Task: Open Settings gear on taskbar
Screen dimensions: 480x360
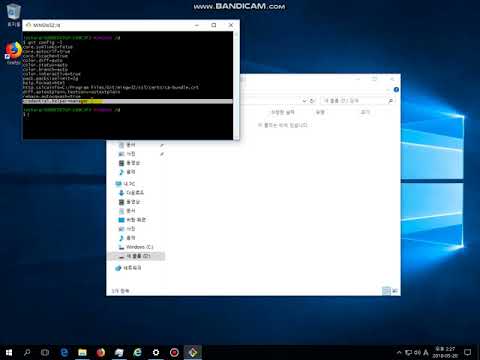Action: [156, 352]
